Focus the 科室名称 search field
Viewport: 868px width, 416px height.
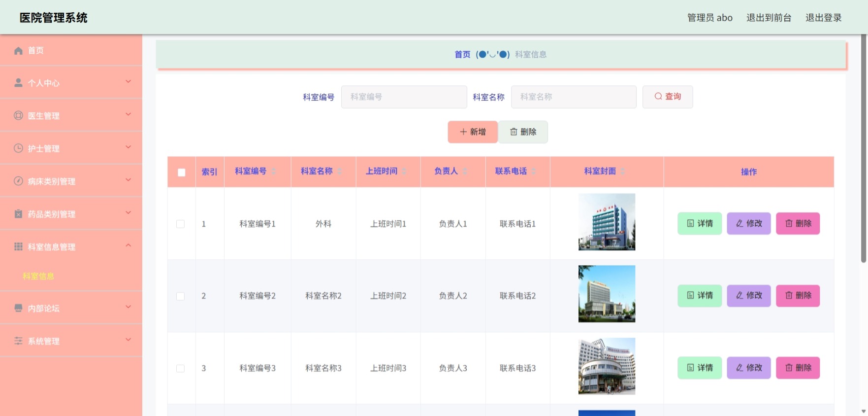tap(574, 97)
